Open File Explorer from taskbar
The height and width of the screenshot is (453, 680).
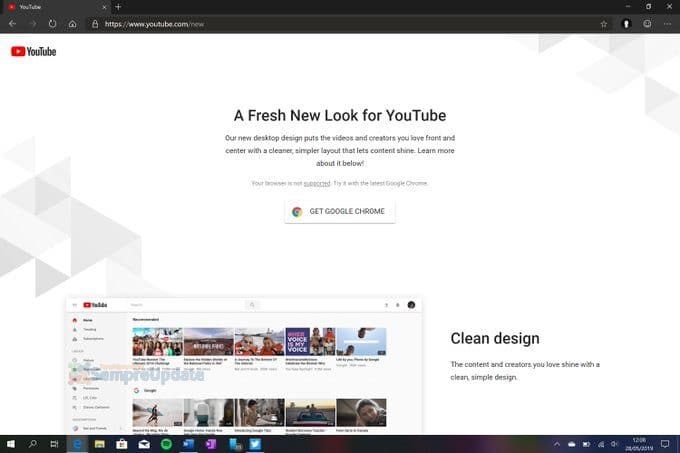tap(99, 444)
